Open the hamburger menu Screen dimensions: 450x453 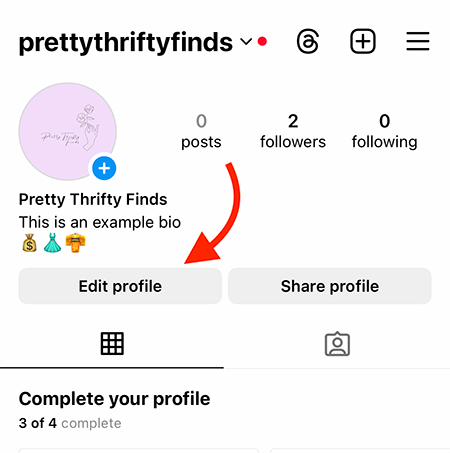(x=418, y=41)
